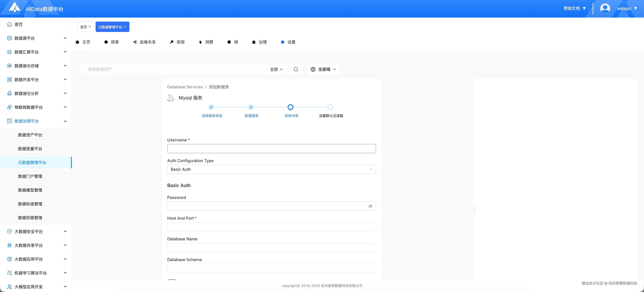Screen dimensions: 644x292
Task: Focus the Host And Port field
Action: (x=272, y=227)
